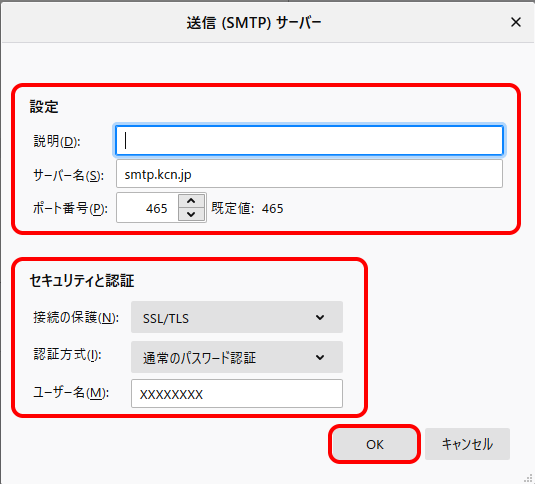Click the ユーザー名(M): label
Viewport: 535px width, 484px height.
pyautogui.click(x=71, y=393)
